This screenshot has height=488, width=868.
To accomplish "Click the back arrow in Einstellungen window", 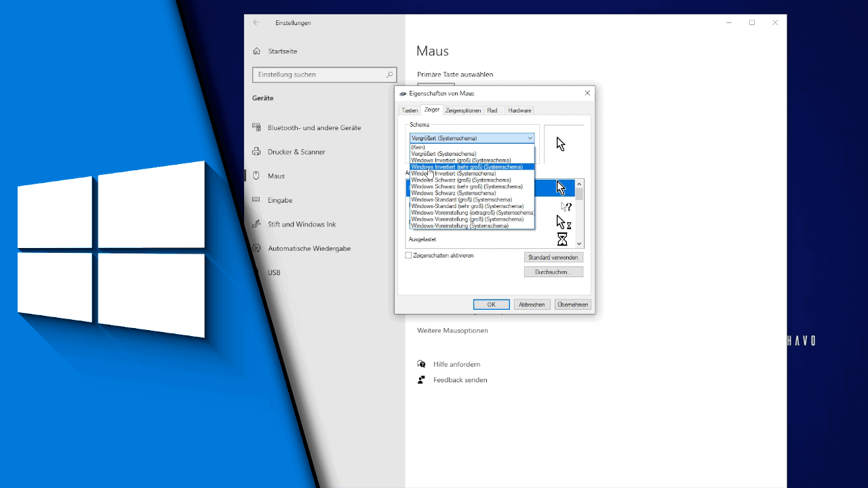I will [256, 22].
